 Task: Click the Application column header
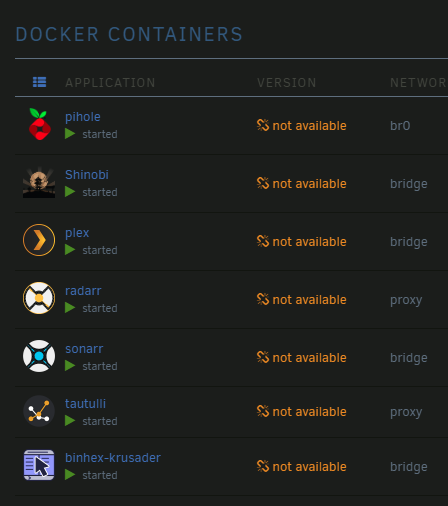110,83
